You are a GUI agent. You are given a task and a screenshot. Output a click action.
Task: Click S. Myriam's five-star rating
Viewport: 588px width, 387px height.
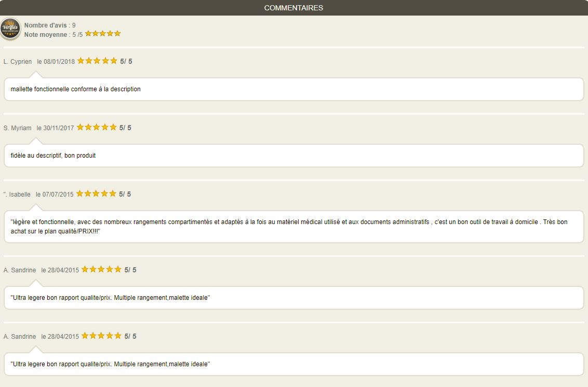[97, 127]
